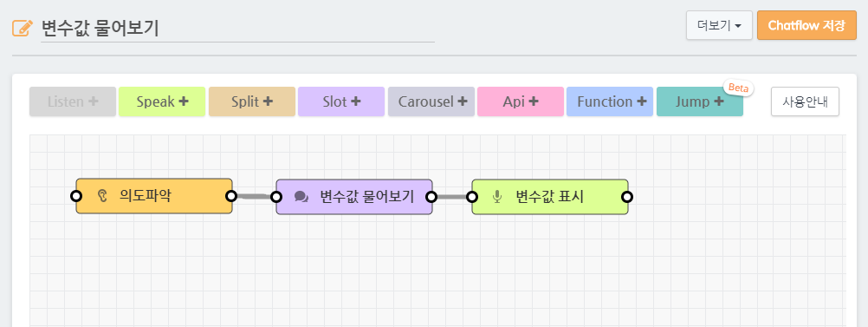Click input port of 변수값 표시 node
This screenshot has height=327, width=868.
click(x=471, y=196)
